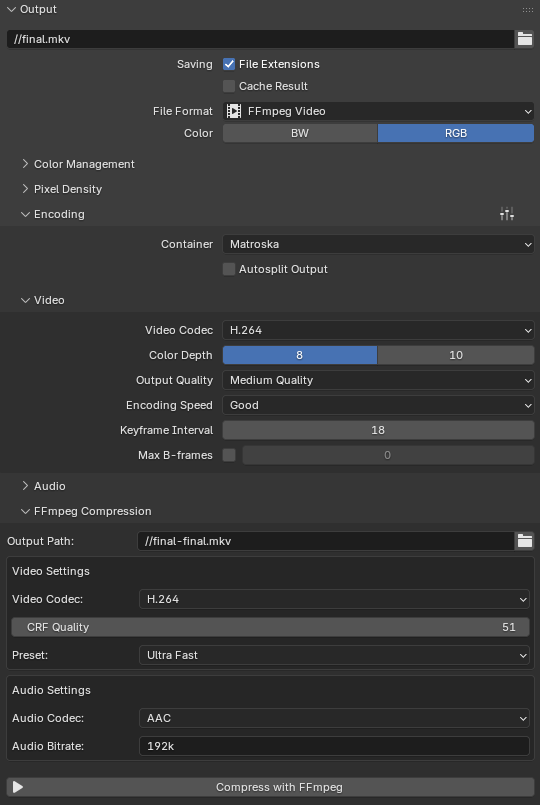
Task: Expand Audio section
Action: coord(25,486)
